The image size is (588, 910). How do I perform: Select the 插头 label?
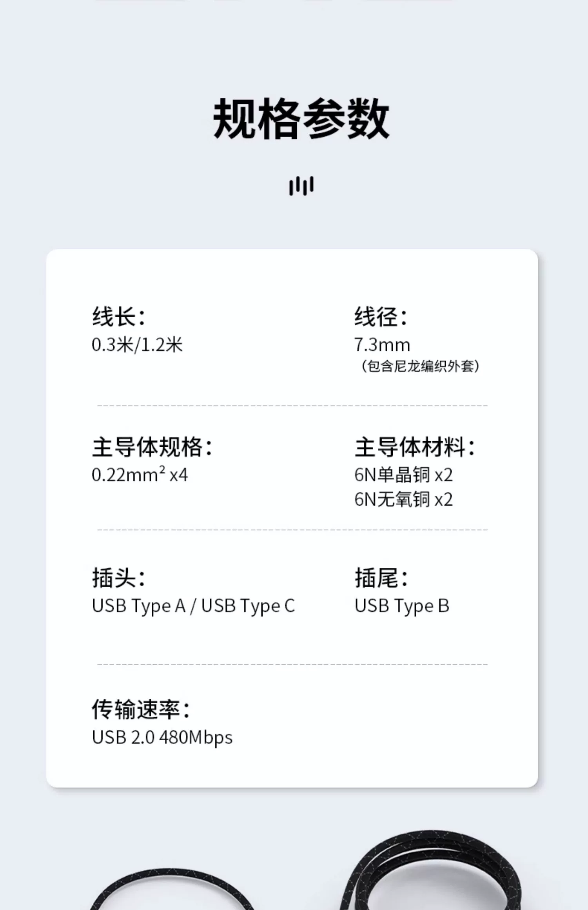[119, 578]
